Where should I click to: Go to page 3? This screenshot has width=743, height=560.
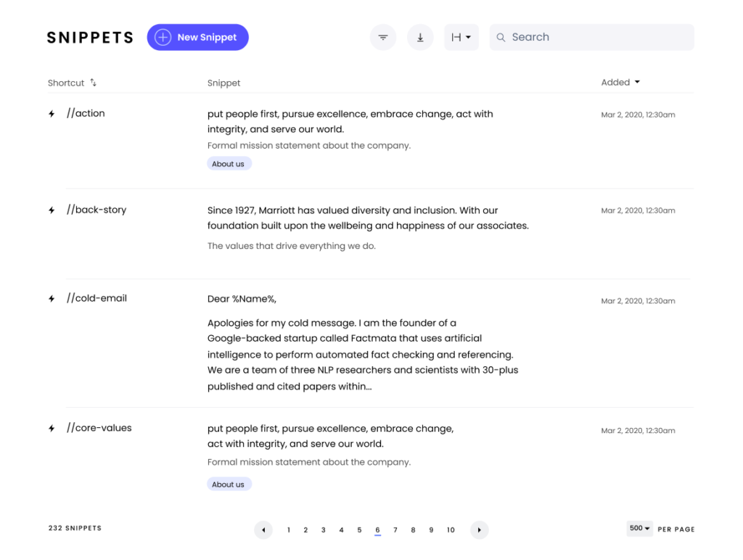[x=324, y=530]
